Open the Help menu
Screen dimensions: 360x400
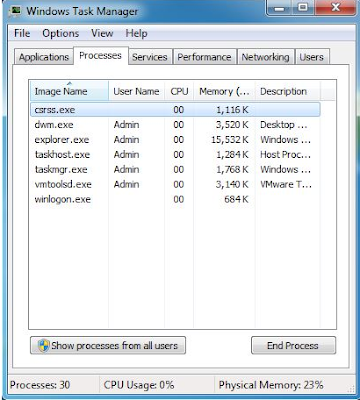136,33
